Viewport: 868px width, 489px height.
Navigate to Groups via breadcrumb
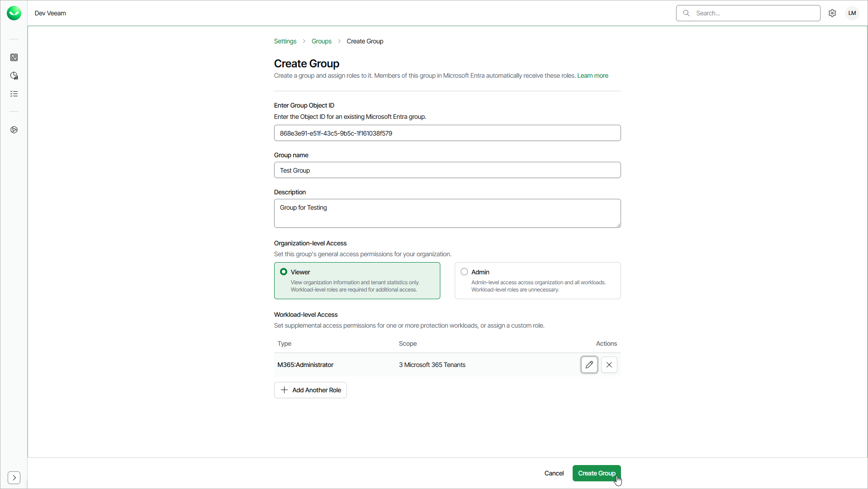pos(321,41)
